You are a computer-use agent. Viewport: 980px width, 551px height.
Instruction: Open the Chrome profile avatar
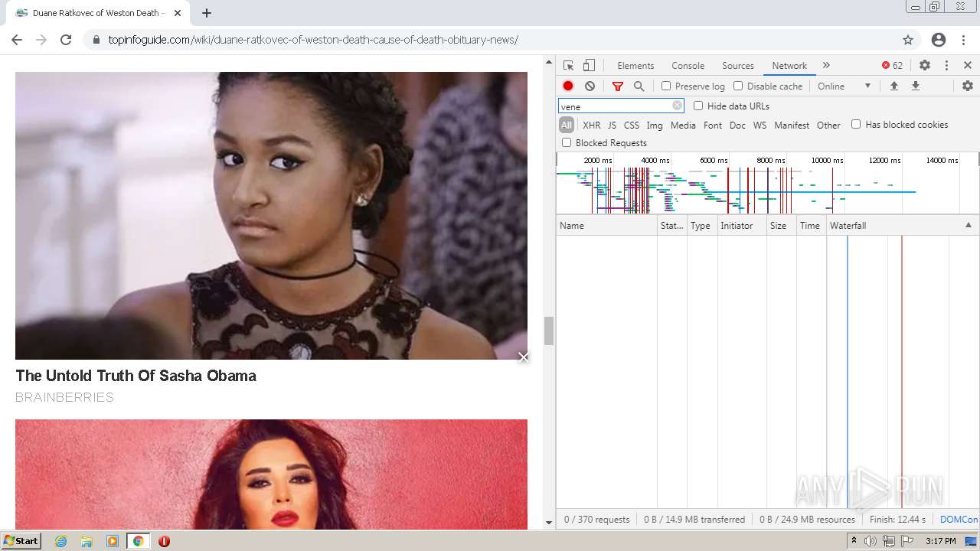coord(939,40)
